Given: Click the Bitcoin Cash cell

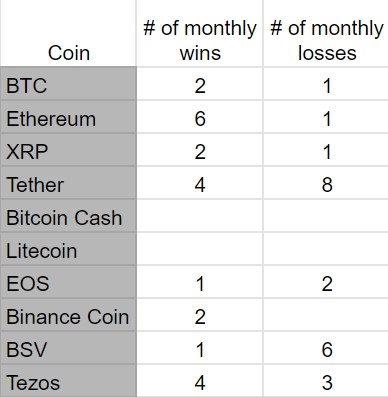Looking at the screenshot, I should [x=68, y=216].
